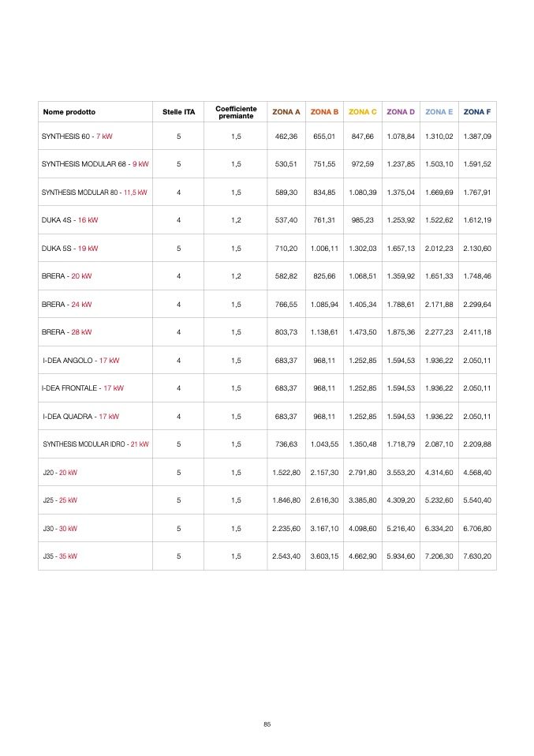Click the I-DEA FRONTALE - 17 kW label
534x756 pixels.
[83, 388]
